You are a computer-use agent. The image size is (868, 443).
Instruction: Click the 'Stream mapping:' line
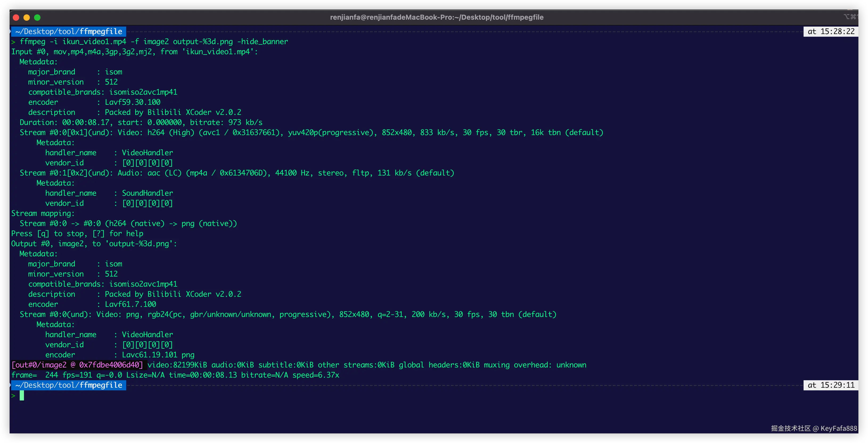click(x=43, y=214)
